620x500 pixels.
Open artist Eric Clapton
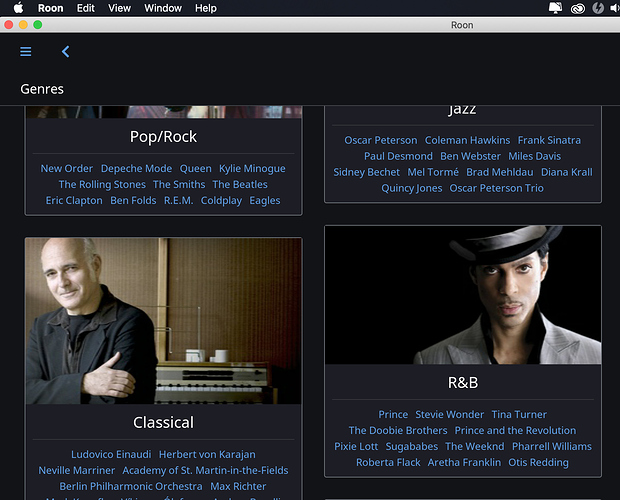(74, 200)
